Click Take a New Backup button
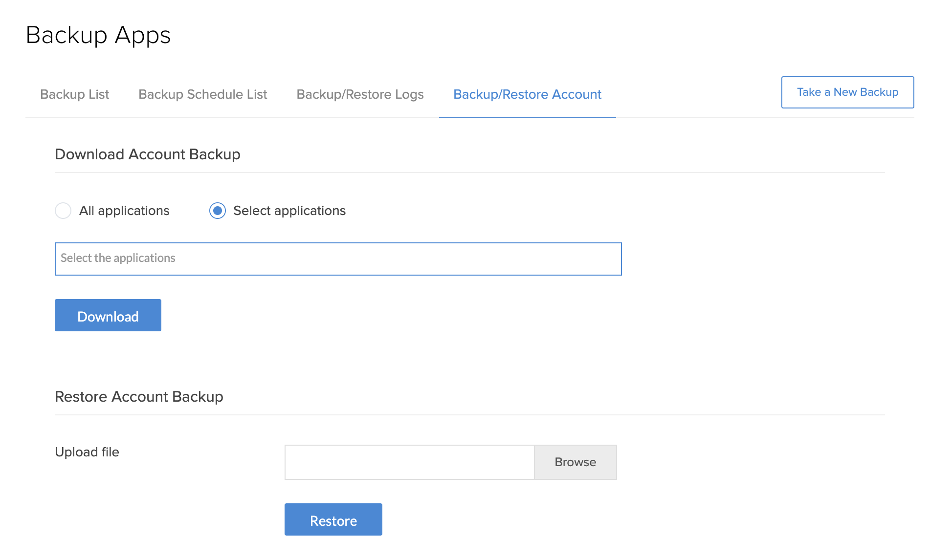 click(x=847, y=92)
